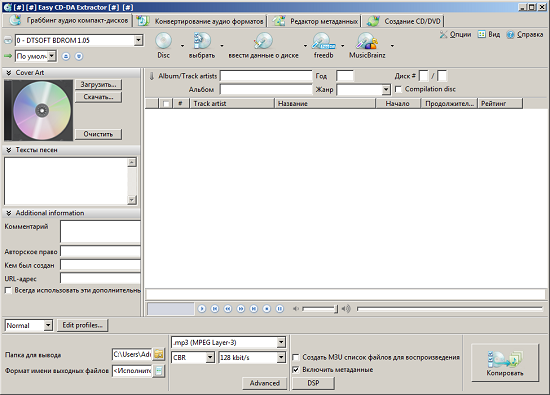Click the DSP button
This screenshot has height=395, width=550.
313,383
